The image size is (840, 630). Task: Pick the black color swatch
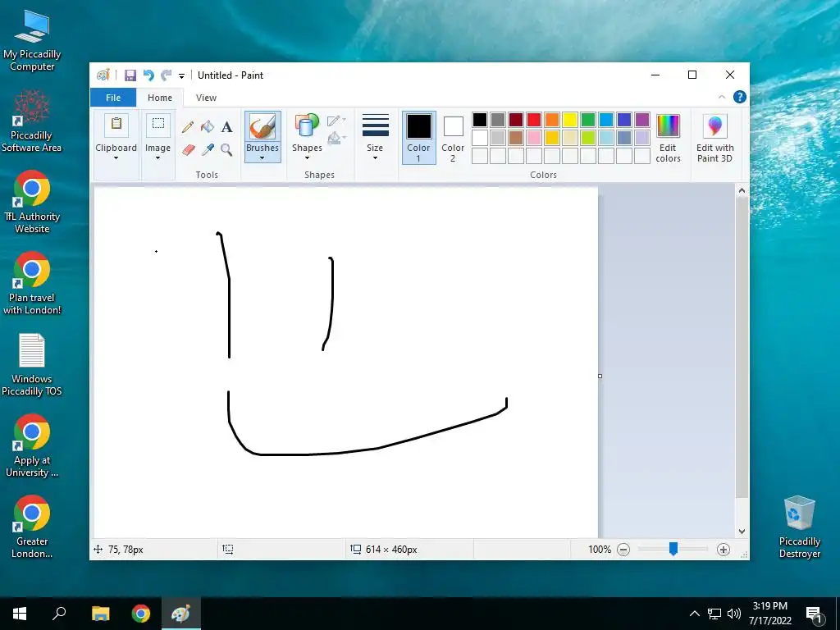(x=480, y=120)
